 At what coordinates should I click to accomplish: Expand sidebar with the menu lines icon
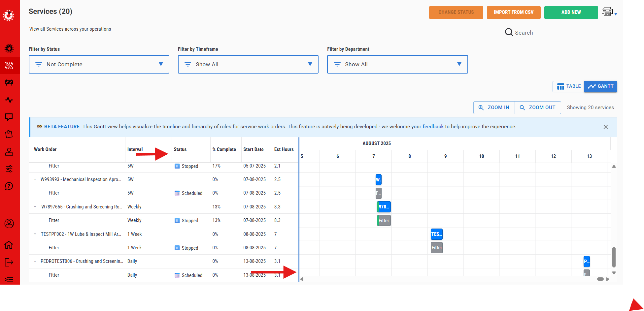point(9,280)
